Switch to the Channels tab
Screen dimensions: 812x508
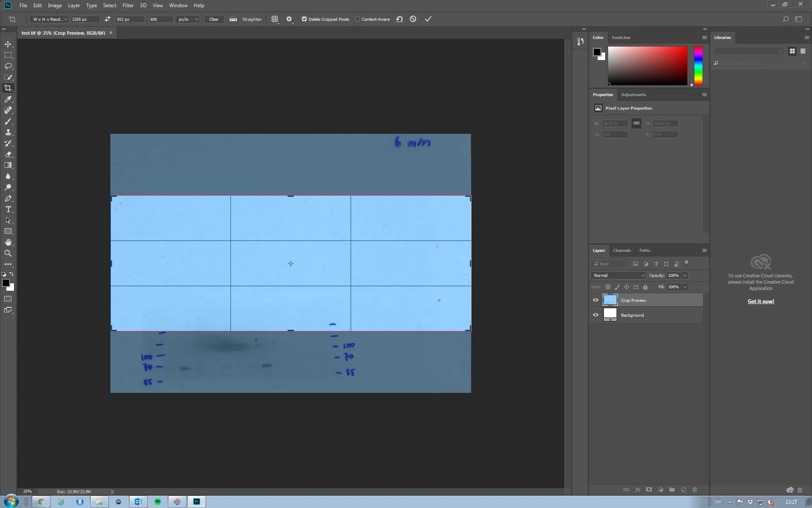[x=622, y=250]
